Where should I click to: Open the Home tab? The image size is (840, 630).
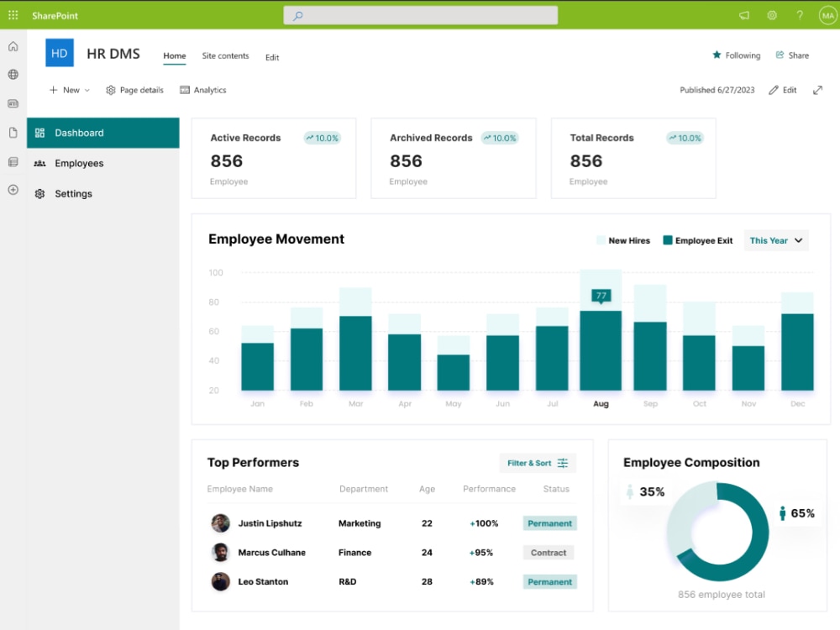click(x=175, y=55)
